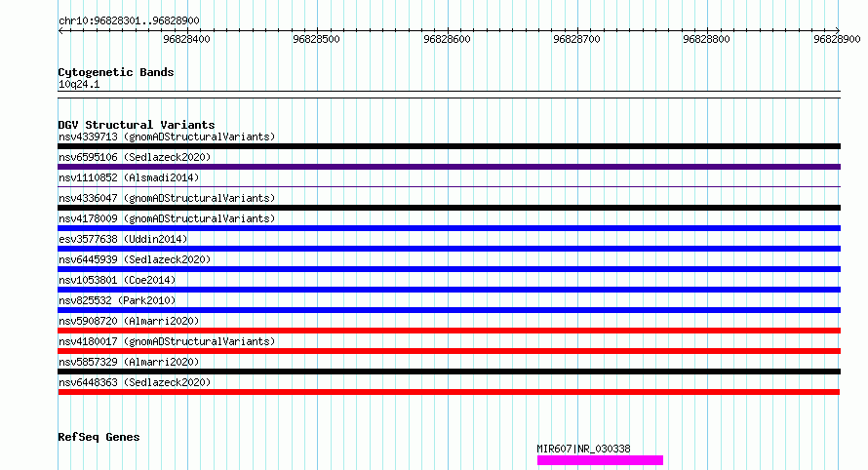Click the red bar under nsv5908720

tap(449, 331)
